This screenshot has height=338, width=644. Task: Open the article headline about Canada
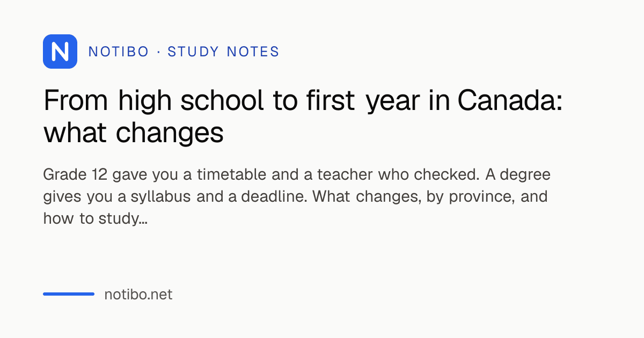point(303,117)
